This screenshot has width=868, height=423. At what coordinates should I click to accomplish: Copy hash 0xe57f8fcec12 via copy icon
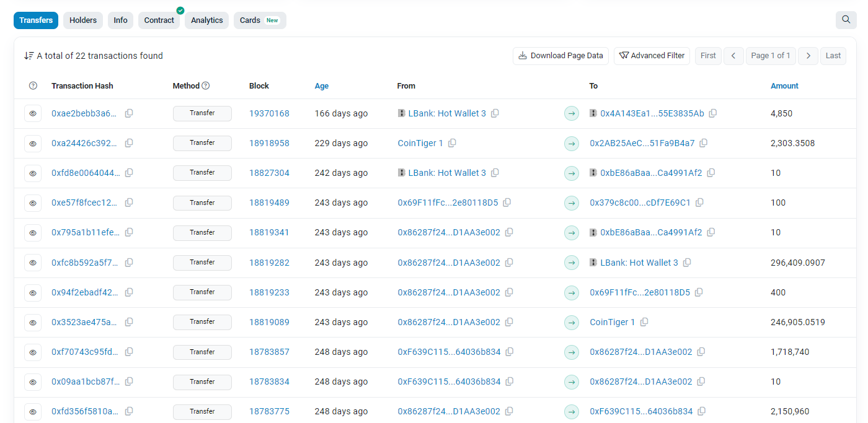click(x=129, y=203)
